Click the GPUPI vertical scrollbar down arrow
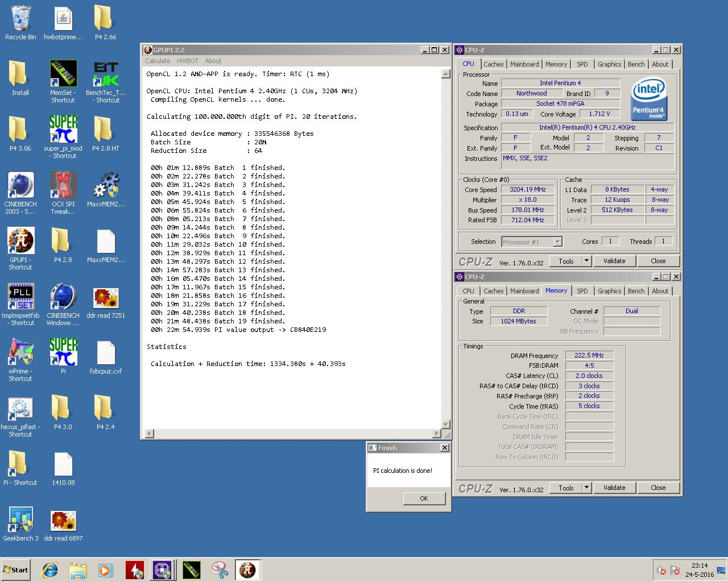The image size is (728, 582). point(445,425)
